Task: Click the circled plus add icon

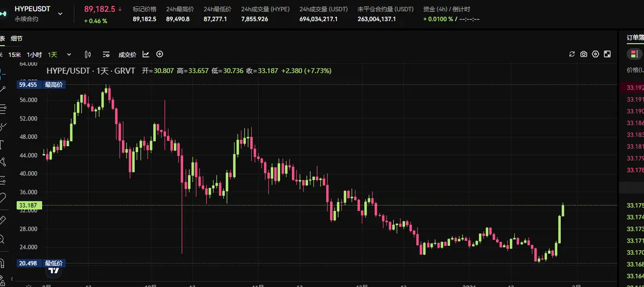Action: tap(159, 54)
